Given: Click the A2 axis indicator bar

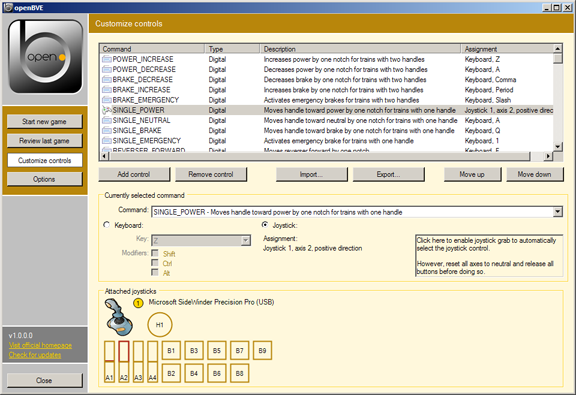Looking at the screenshot, I should [x=124, y=362].
